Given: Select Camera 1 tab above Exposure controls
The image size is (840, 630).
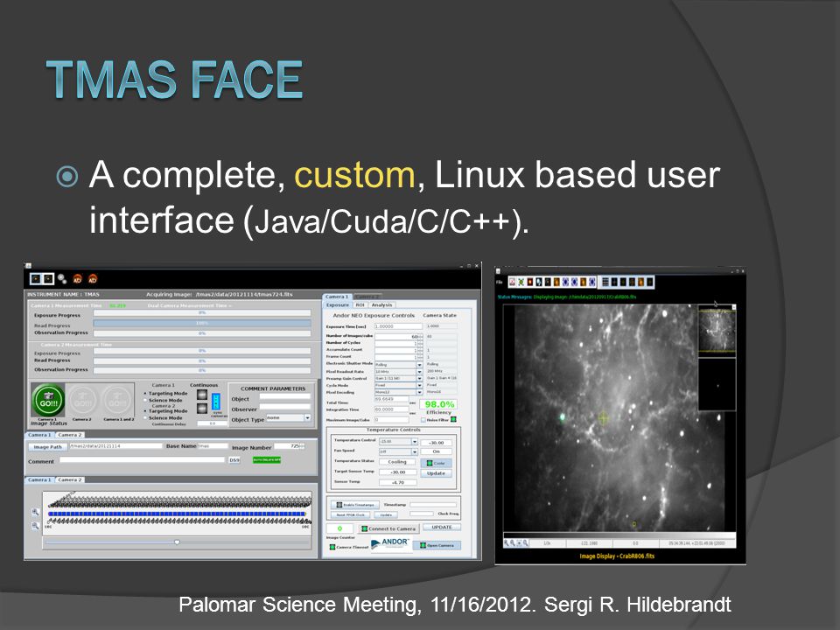Looking at the screenshot, I should [337, 297].
